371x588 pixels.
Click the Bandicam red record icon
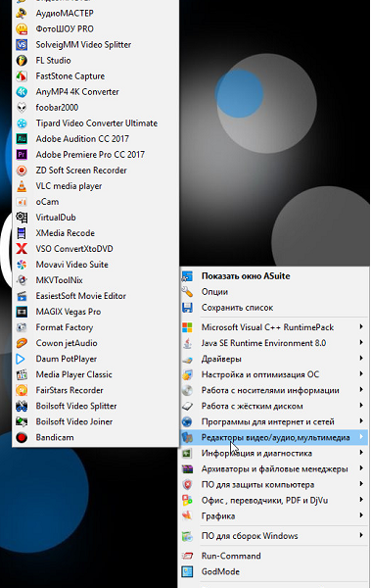click(22, 438)
